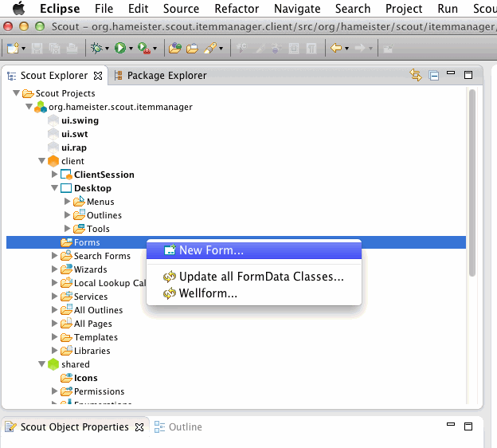The width and height of the screenshot is (497, 448).
Task: Click Wellform... in the context menu
Action: pyautogui.click(x=207, y=293)
